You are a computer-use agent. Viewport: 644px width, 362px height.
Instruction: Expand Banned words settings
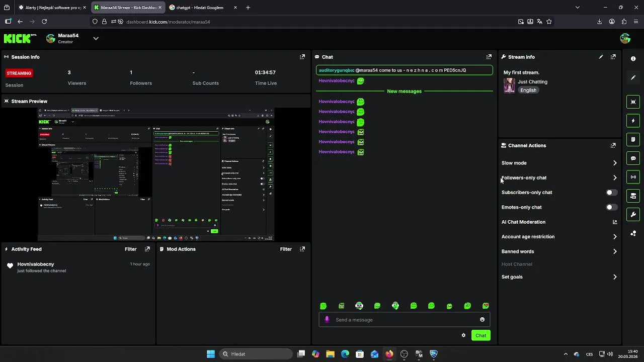[x=615, y=251]
